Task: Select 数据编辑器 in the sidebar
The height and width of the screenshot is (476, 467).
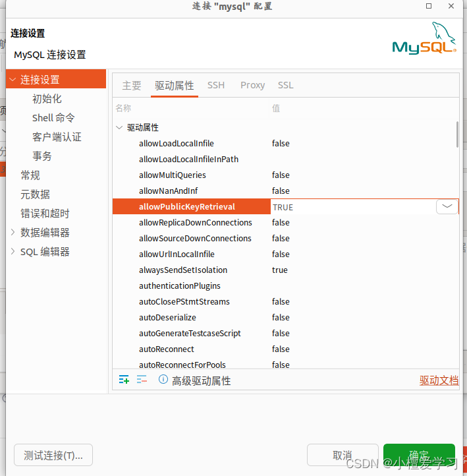Action: pyautogui.click(x=45, y=233)
